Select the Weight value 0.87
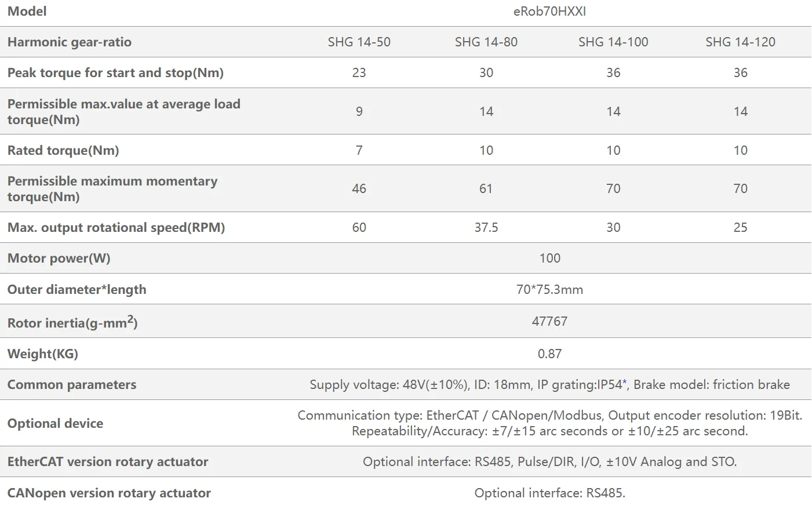 click(x=549, y=354)
